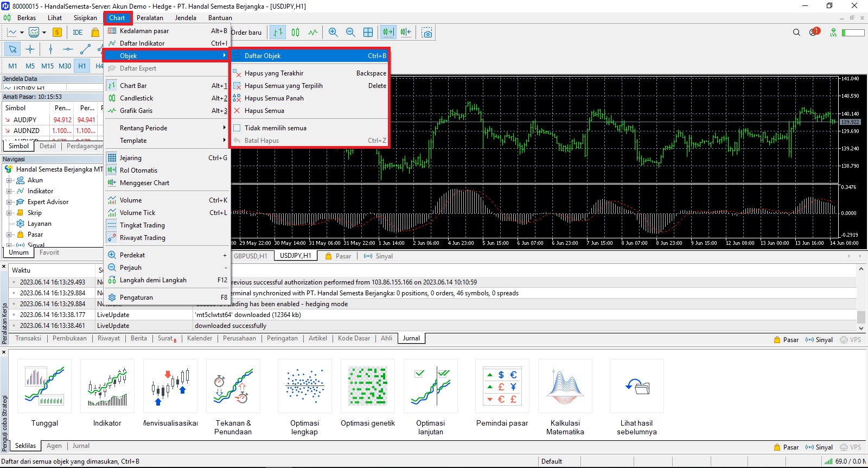Viewport: 868px width, 468px height.
Task: Select the M15 timeframe button
Action: point(47,66)
